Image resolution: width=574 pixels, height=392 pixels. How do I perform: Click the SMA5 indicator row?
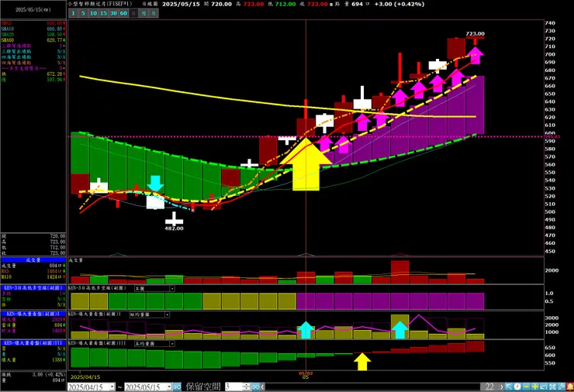33,23
